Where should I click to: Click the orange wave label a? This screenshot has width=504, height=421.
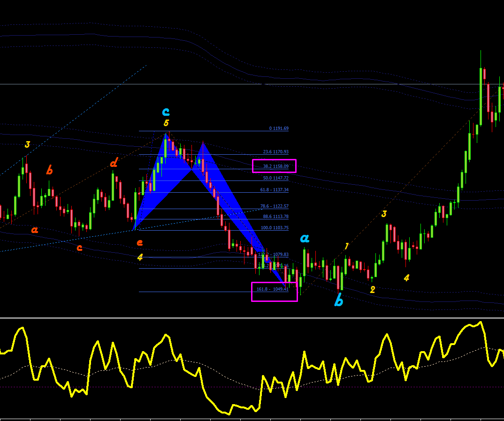point(34,230)
